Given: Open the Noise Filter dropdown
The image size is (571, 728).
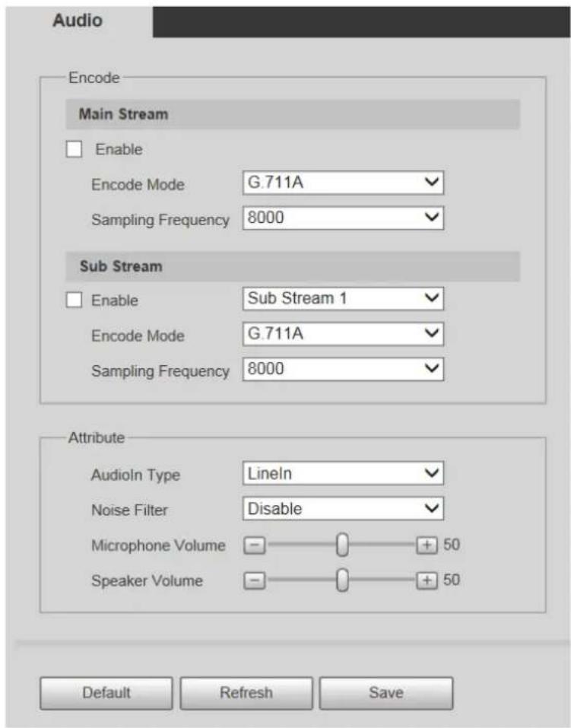Looking at the screenshot, I should click(x=343, y=509).
